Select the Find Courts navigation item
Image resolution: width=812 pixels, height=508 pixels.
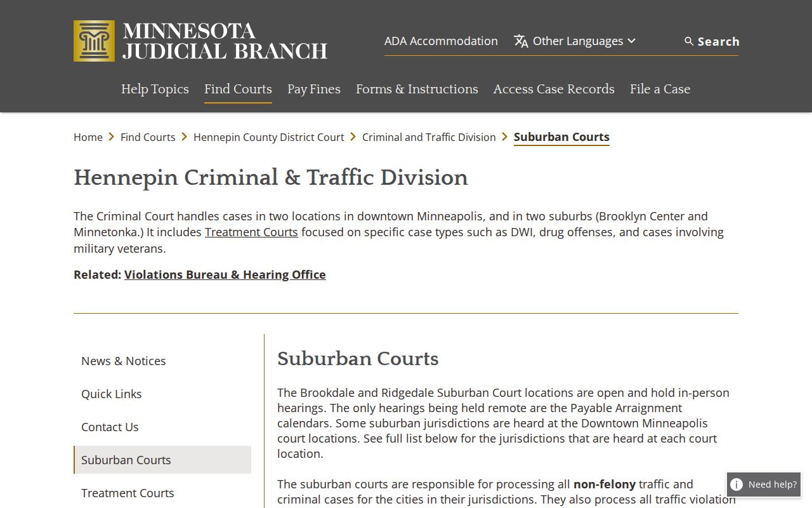(238, 89)
